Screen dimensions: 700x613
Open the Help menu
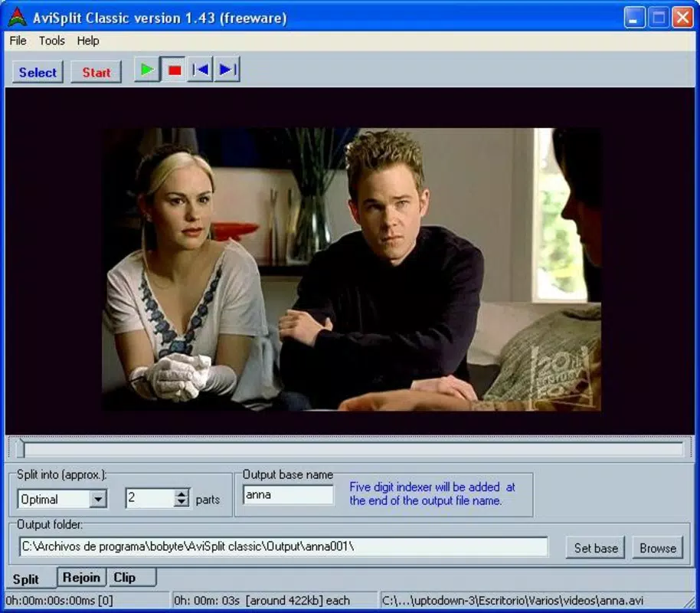[88, 41]
